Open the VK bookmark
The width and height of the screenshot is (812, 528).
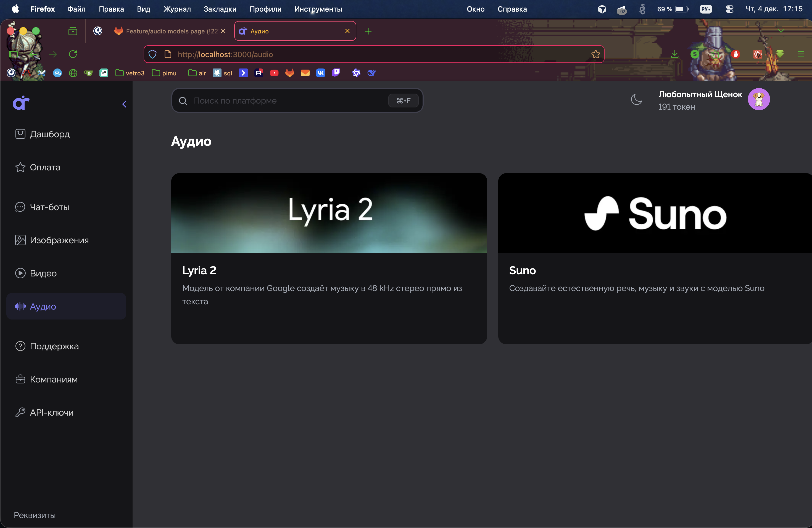[x=321, y=73]
